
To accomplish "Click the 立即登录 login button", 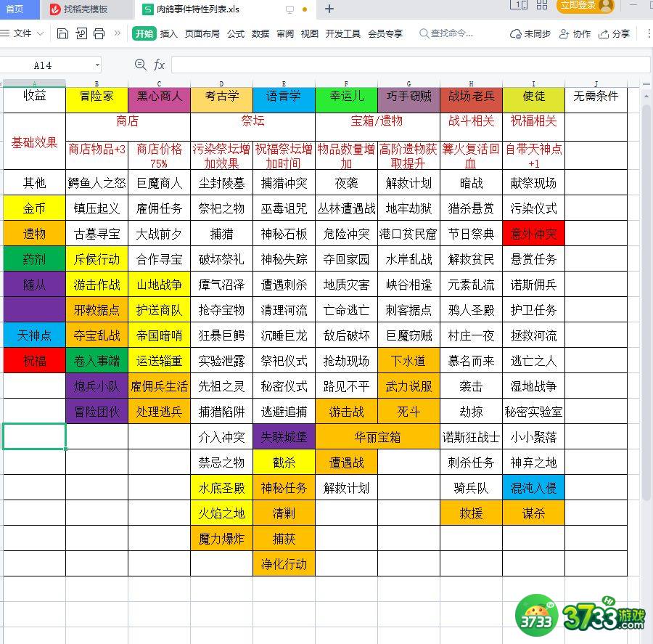I will pyautogui.click(x=584, y=6).
